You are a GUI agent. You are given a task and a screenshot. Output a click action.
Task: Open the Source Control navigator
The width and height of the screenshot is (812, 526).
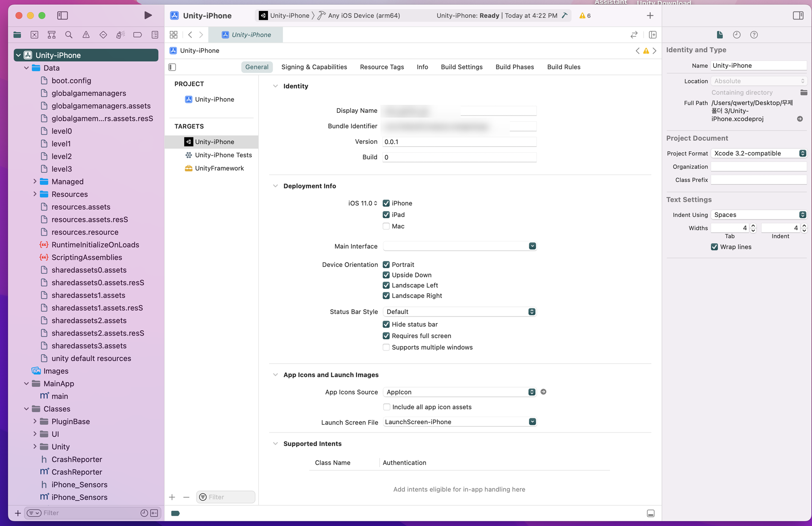coord(34,35)
